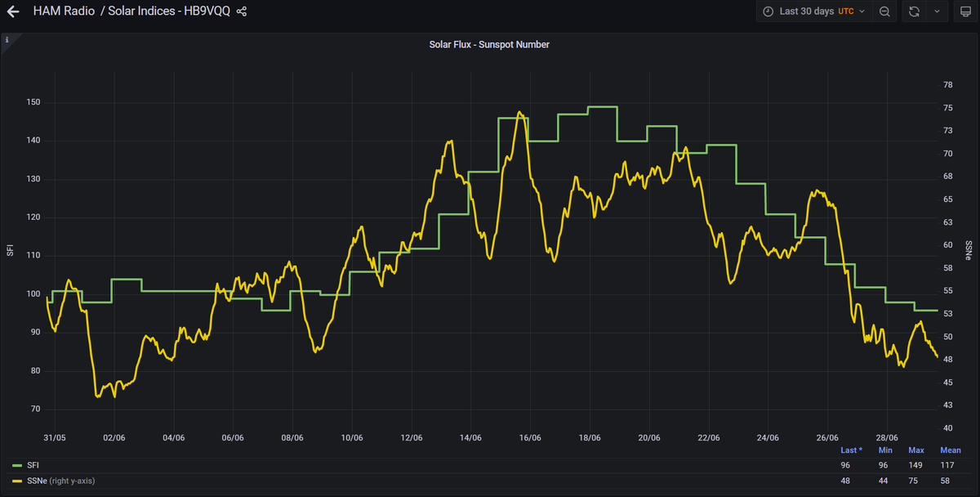Click SSNe min value 44
980x497 pixels.
[884, 481]
